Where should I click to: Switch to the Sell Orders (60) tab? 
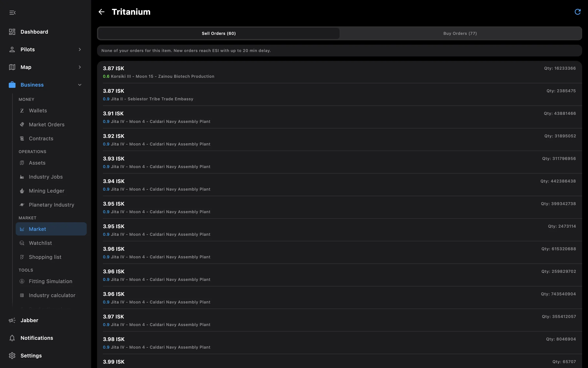[219, 33]
